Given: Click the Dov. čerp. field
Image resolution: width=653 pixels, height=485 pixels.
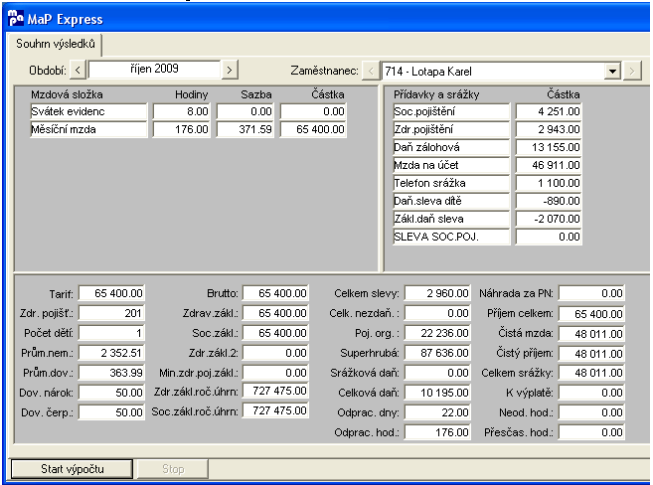Looking at the screenshot, I should pyautogui.click(x=111, y=413).
